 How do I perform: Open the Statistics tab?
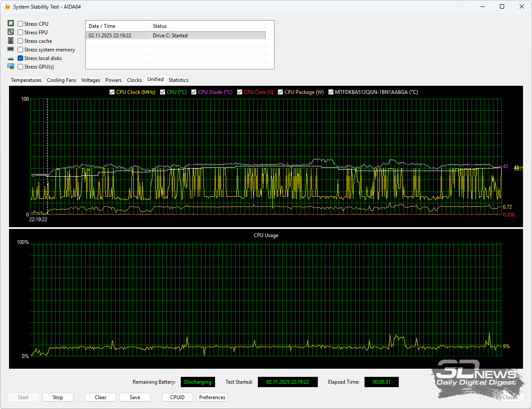pos(179,80)
